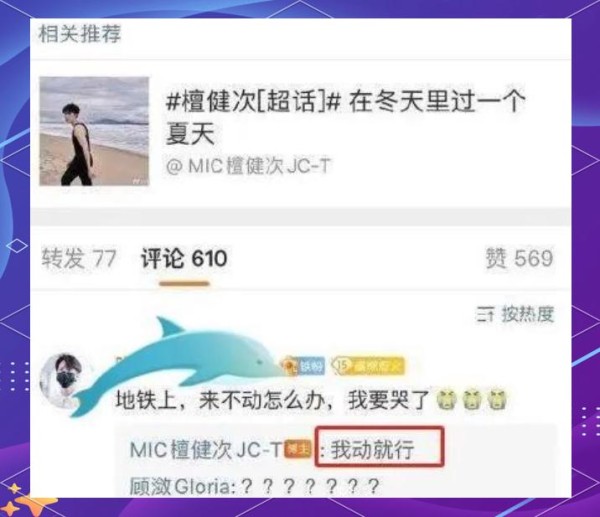The image size is (600, 517).
Task: Tap the 檀健次 超话 hashtag post title
Action: point(345,118)
